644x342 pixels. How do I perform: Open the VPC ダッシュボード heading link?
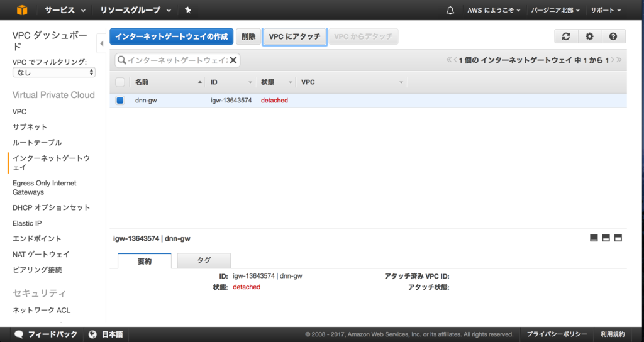click(50, 40)
